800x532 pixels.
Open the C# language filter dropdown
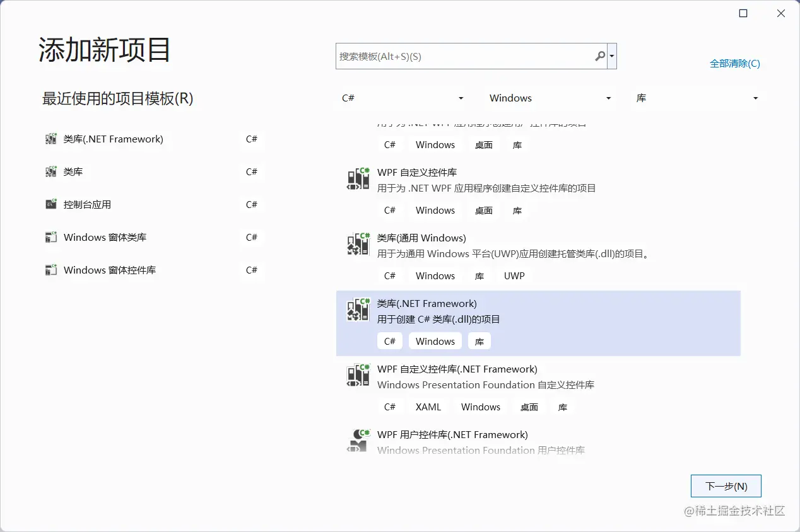point(403,98)
